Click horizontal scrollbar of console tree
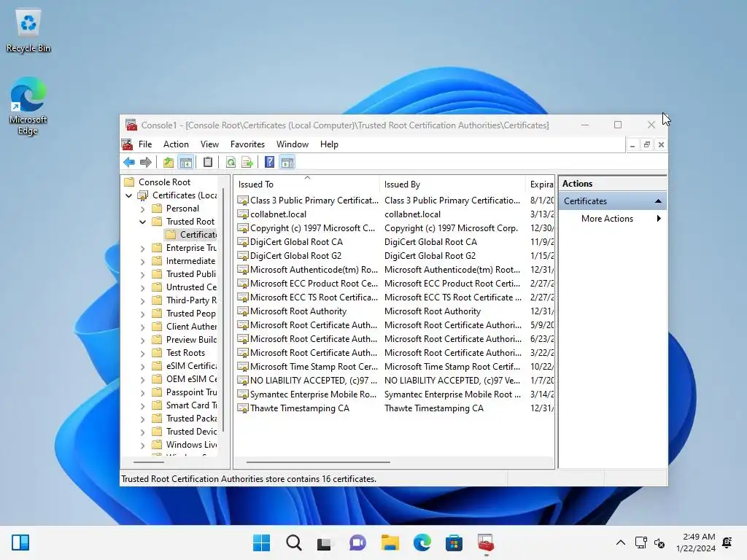The width and height of the screenshot is (747, 560). (x=149, y=462)
